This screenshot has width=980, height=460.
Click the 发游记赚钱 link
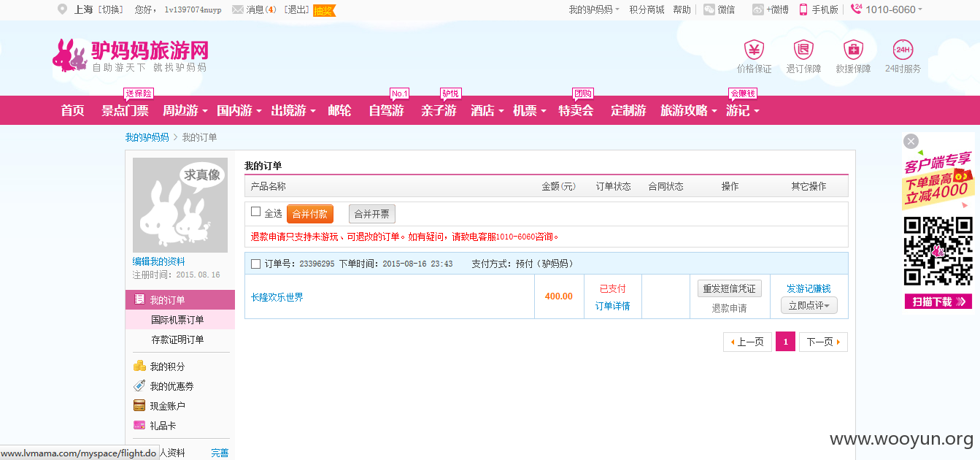point(809,288)
